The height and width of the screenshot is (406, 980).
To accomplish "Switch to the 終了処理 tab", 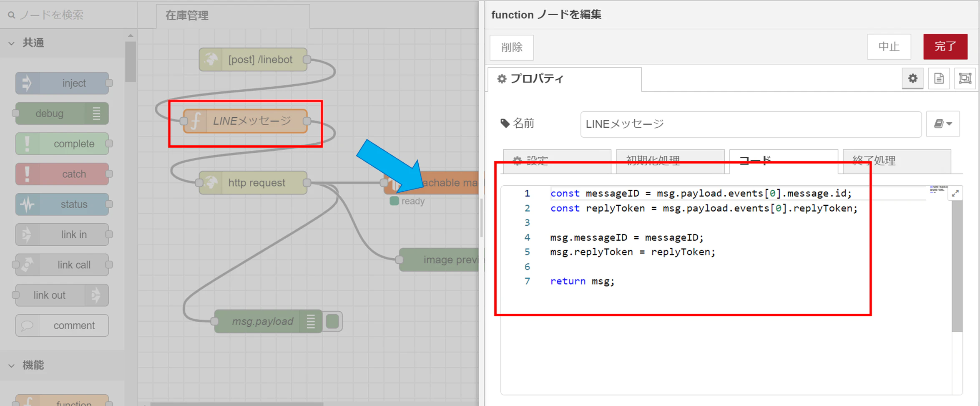I will coord(897,161).
